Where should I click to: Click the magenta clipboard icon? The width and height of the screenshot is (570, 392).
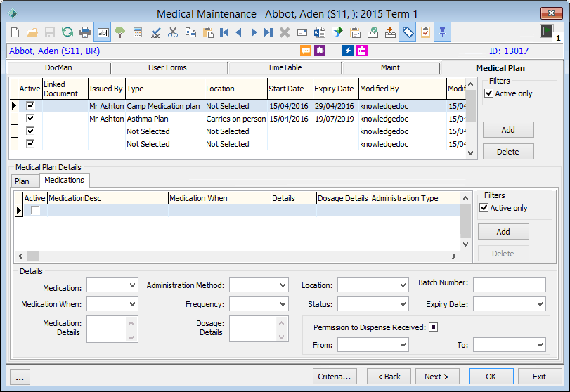(x=362, y=51)
